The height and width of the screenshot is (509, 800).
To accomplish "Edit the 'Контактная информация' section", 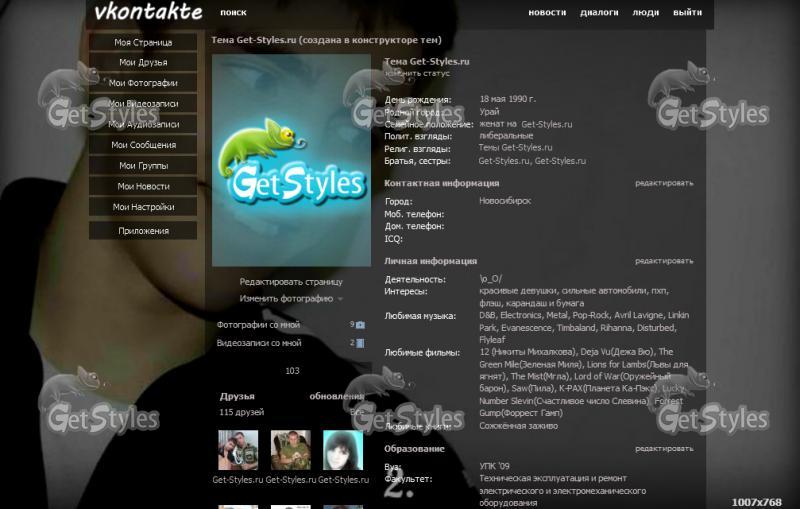I will (663, 184).
